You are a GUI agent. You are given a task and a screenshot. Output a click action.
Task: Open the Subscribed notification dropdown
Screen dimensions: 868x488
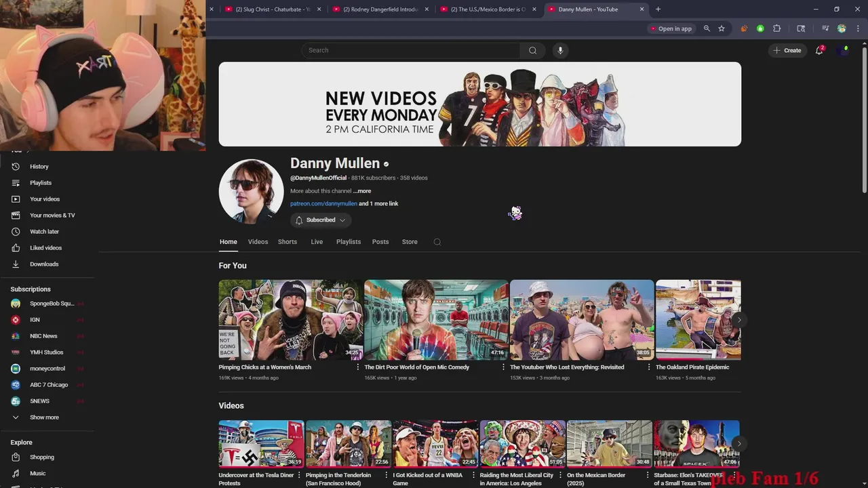click(x=321, y=220)
